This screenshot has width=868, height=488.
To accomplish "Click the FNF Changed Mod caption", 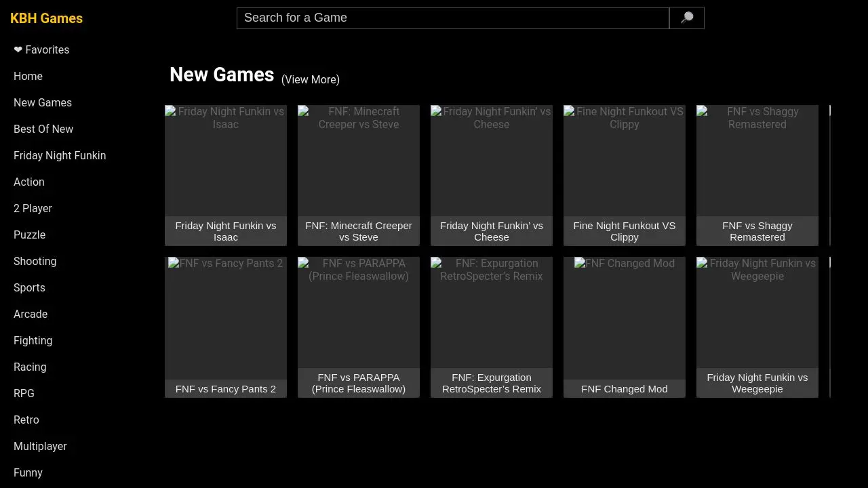I will pos(625,389).
